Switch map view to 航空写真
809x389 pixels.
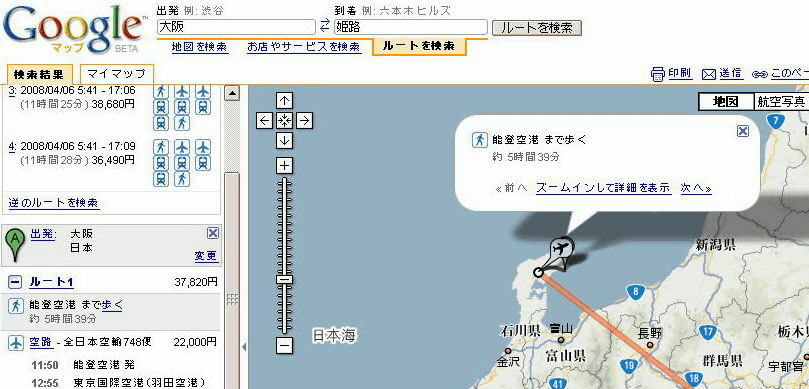click(781, 102)
